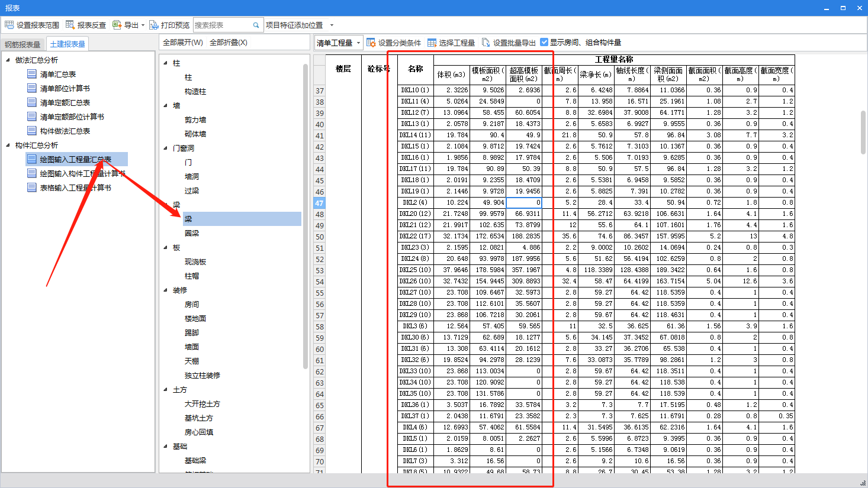This screenshot has height=488, width=868.
Task: Select 现浇板 in component tree
Action: click(x=195, y=261)
